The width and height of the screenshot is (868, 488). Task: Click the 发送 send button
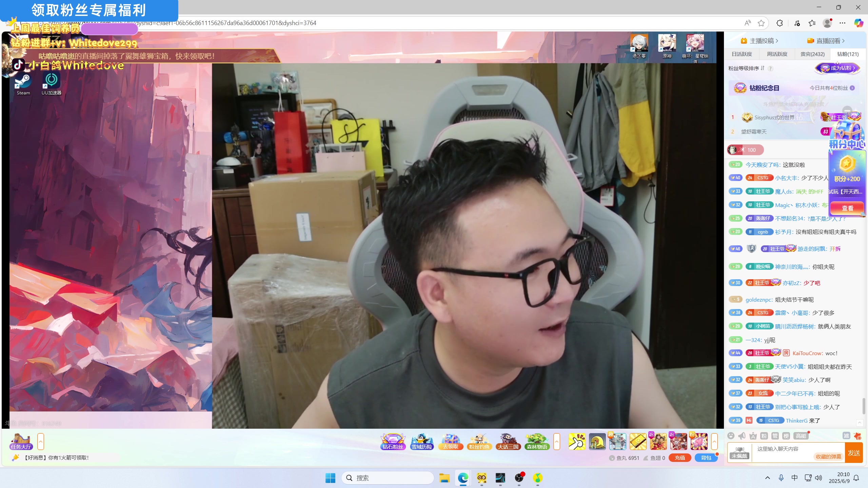coord(854,453)
